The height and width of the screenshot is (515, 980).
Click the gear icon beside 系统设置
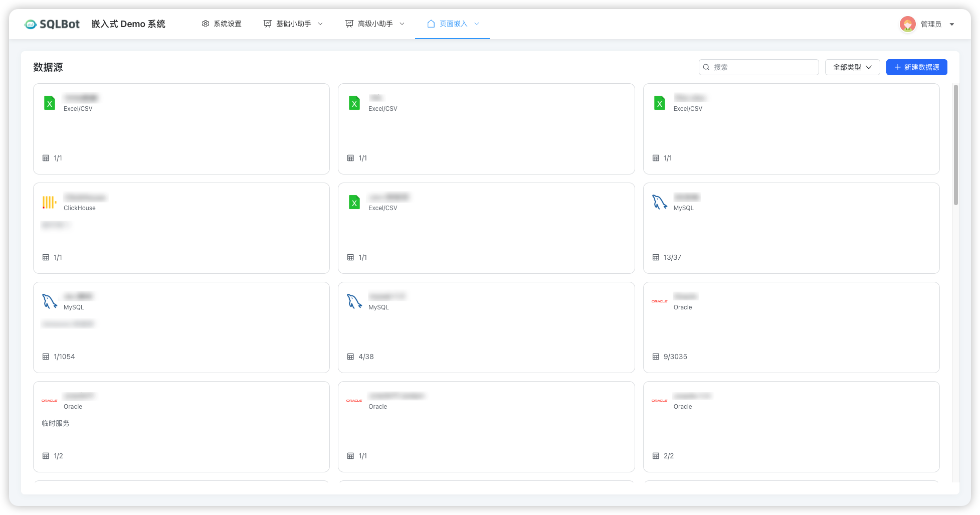(205, 24)
